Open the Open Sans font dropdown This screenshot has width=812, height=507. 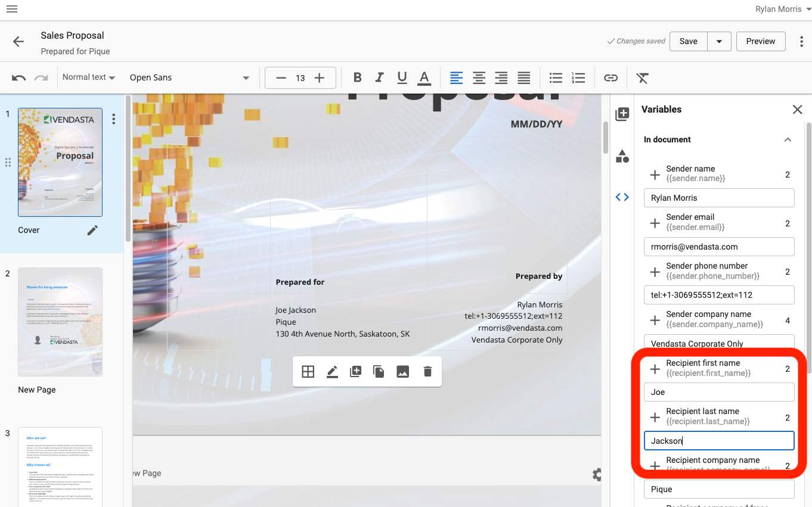190,77
